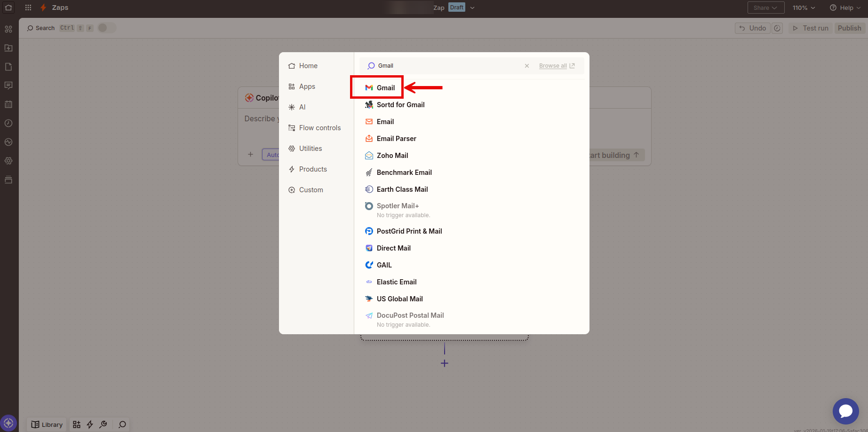The image size is (868, 432).
Task: Choose Zoho Mail from results
Action: [x=472, y=156]
